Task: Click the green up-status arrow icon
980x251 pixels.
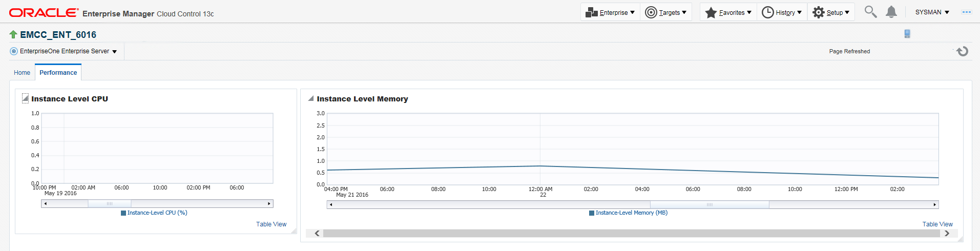Action: click(13, 34)
